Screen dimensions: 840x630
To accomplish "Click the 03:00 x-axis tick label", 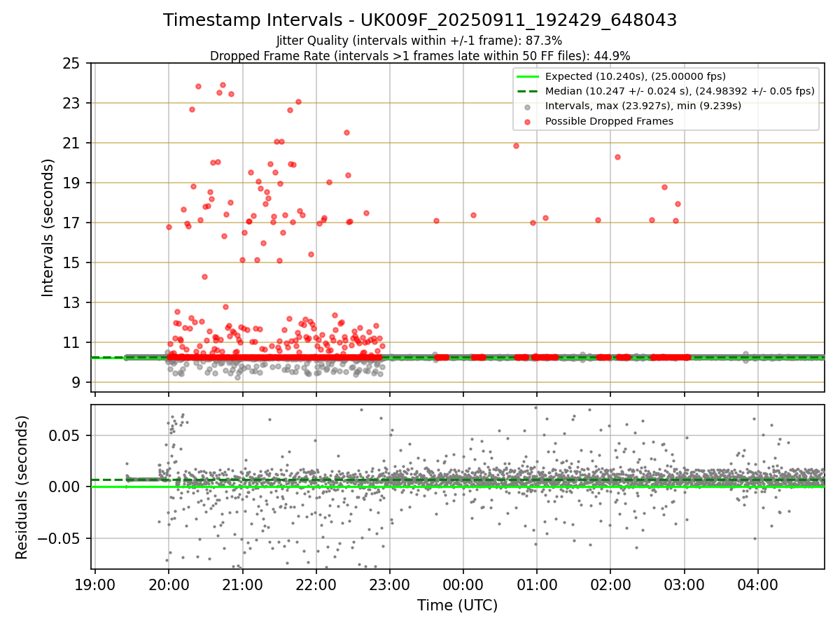I will coord(685,584).
